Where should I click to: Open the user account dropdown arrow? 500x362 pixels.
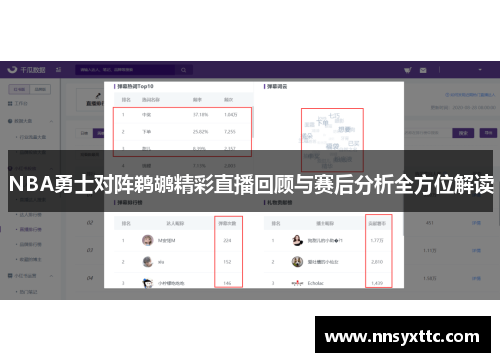pos(480,70)
